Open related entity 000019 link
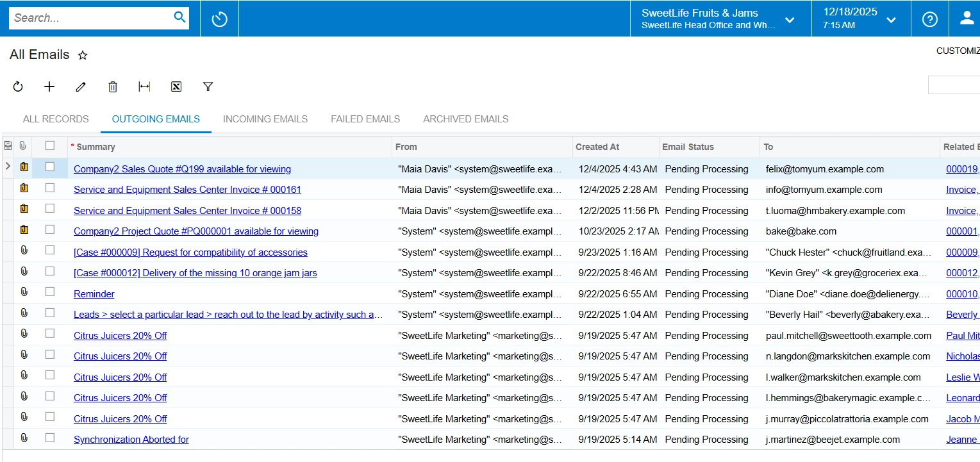 click(x=962, y=169)
